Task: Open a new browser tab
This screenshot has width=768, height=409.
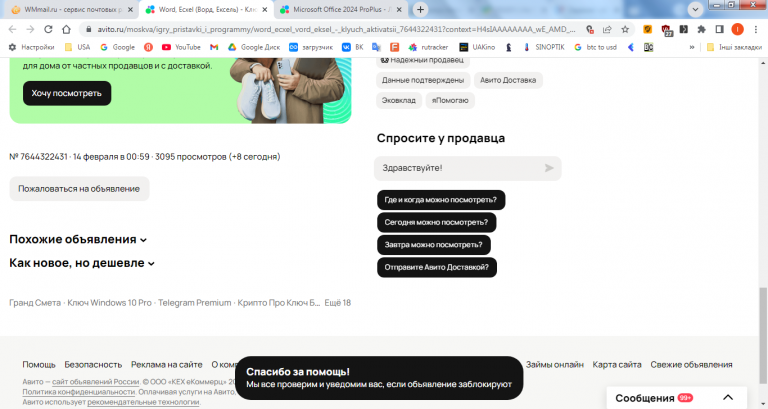Action: (420, 9)
